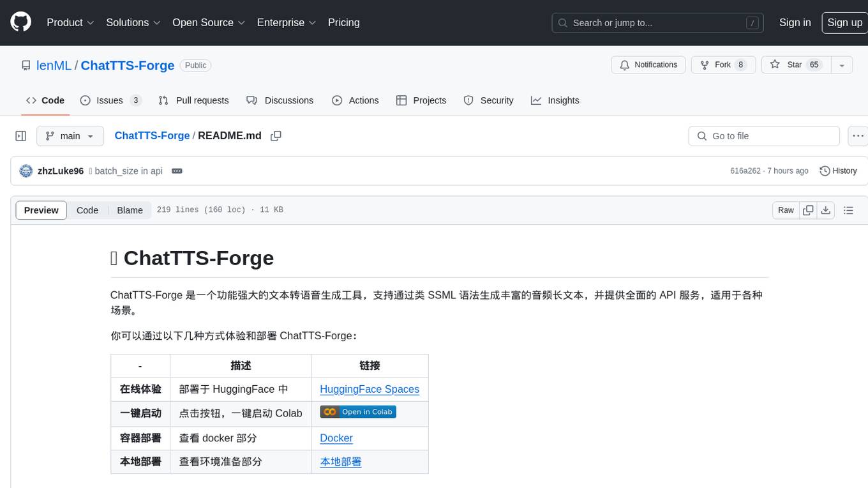868x488 pixels.
Task: Click the Notifications button
Action: click(648, 65)
